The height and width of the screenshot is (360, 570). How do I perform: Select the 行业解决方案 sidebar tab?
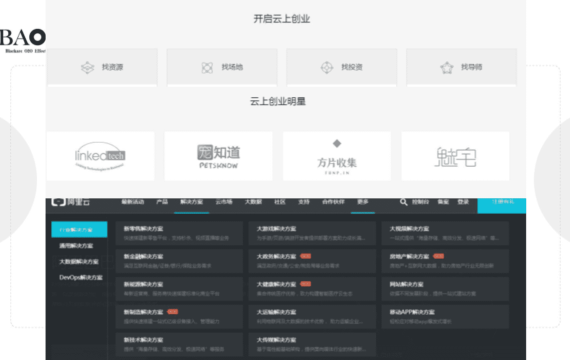[79, 229]
